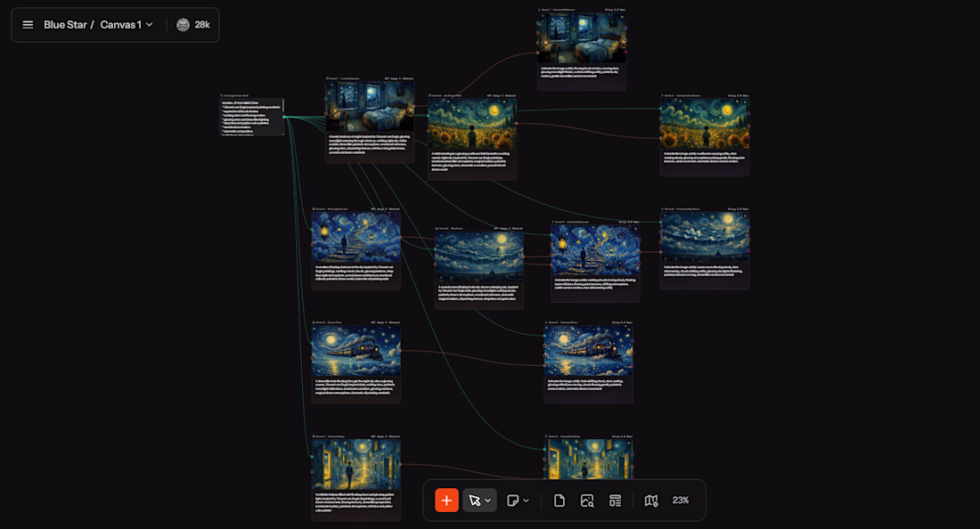The height and width of the screenshot is (529, 980).
Task: View the 28k credits balance
Action: tap(202, 25)
